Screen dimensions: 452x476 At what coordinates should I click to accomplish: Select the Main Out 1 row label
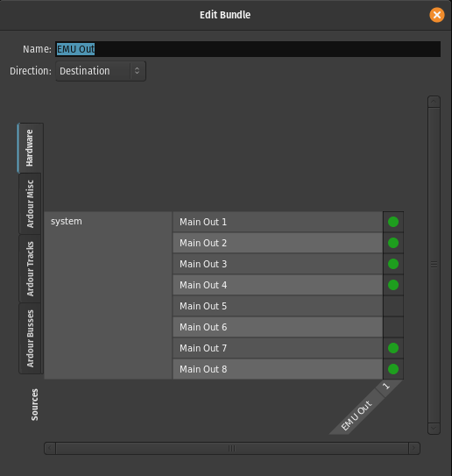pos(278,222)
